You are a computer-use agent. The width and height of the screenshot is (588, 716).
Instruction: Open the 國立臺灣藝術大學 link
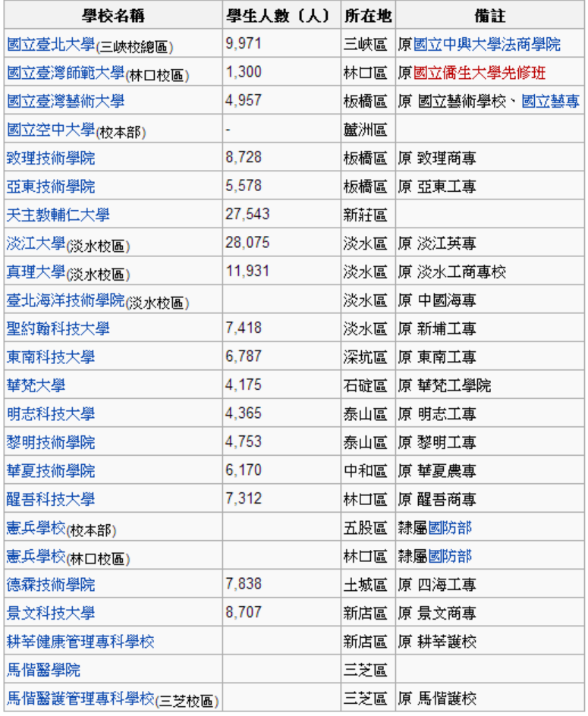[x=65, y=101]
